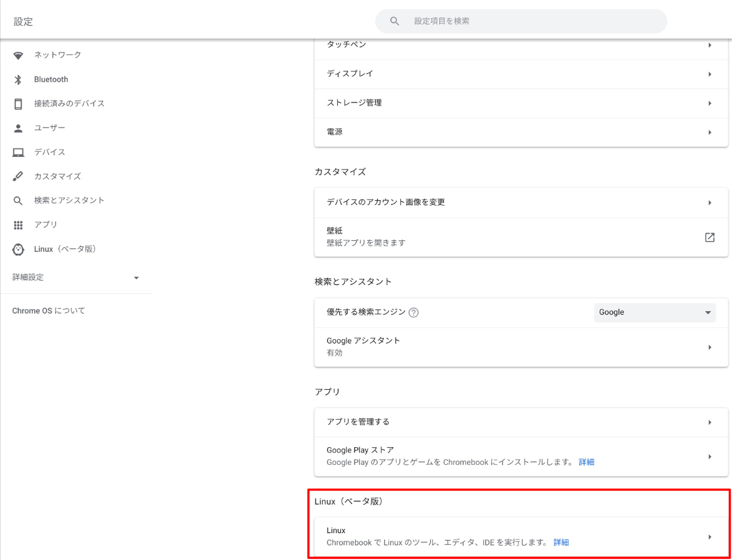Click the search icon in search bar
732x560 pixels.
coord(395,21)
